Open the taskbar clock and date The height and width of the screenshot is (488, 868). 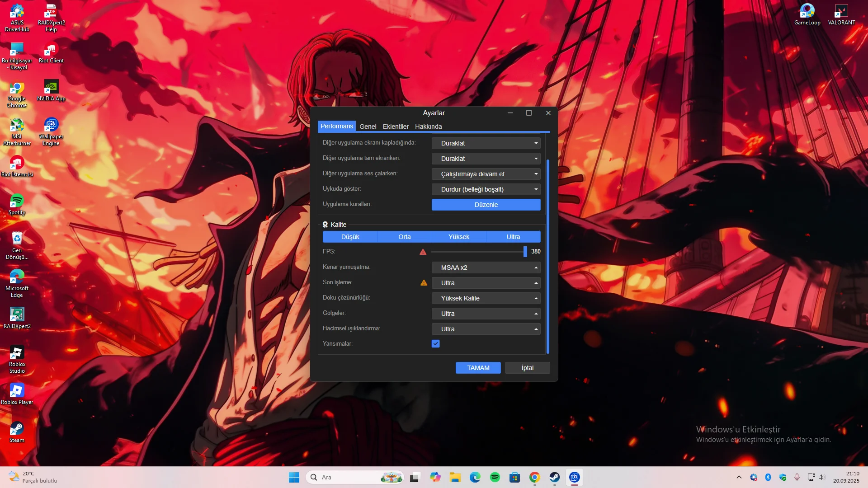click(x=846, y=477)
